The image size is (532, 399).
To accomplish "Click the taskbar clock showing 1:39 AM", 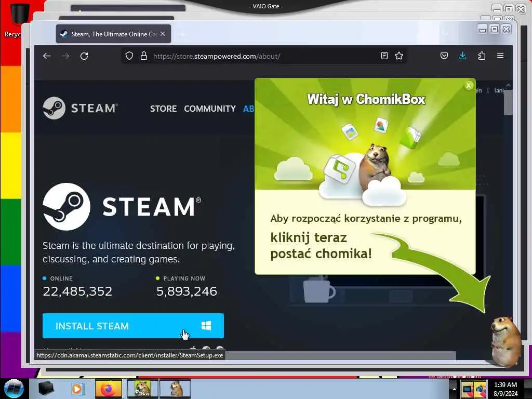I will pyautogui.click(x=506, y=389).
